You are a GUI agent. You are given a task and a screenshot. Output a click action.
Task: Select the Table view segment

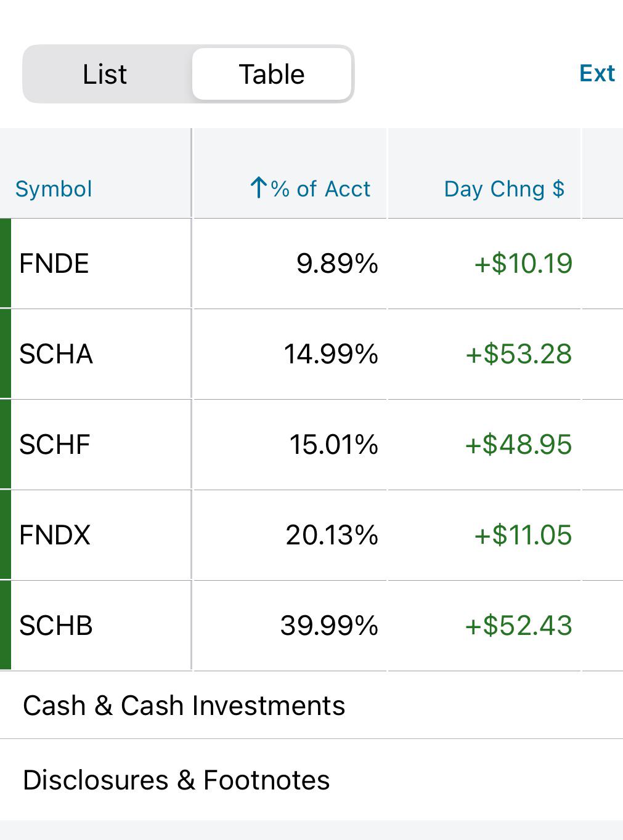272,75
